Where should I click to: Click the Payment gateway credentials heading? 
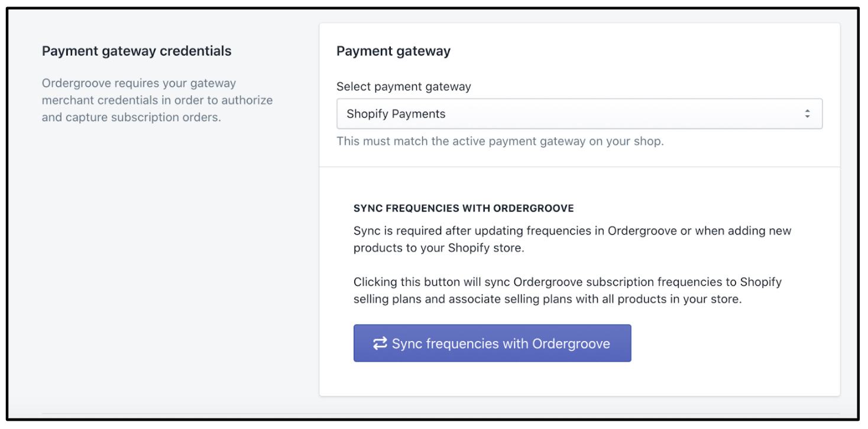[137, 51]
